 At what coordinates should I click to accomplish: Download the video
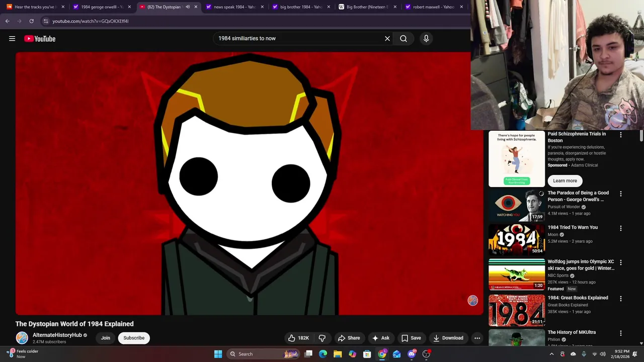click(x=448, y=338)
